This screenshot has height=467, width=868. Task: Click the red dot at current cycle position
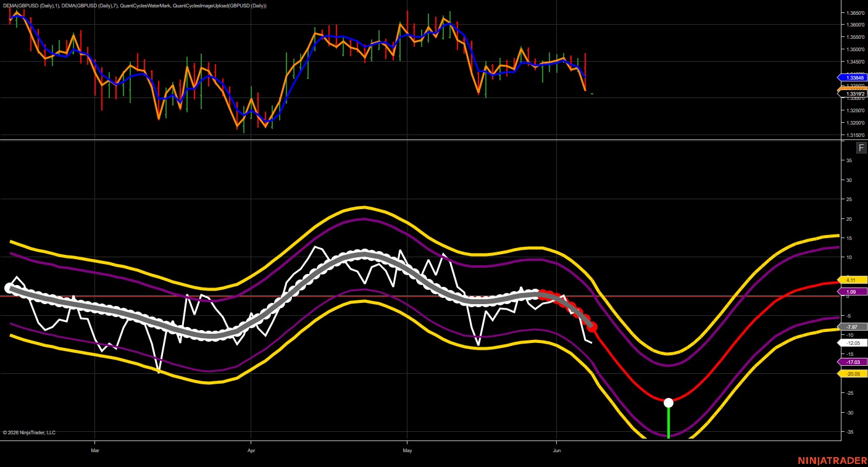tap(592, 327)
